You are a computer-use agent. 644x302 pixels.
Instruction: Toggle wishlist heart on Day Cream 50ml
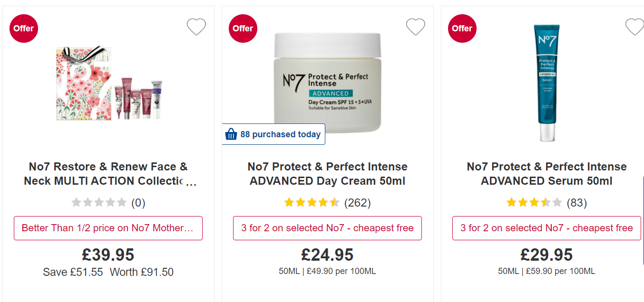(x=415, y=27)
